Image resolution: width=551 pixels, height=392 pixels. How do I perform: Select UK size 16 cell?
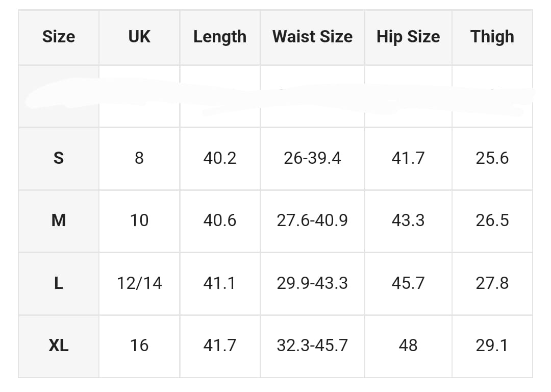click(x=139, y=346)
